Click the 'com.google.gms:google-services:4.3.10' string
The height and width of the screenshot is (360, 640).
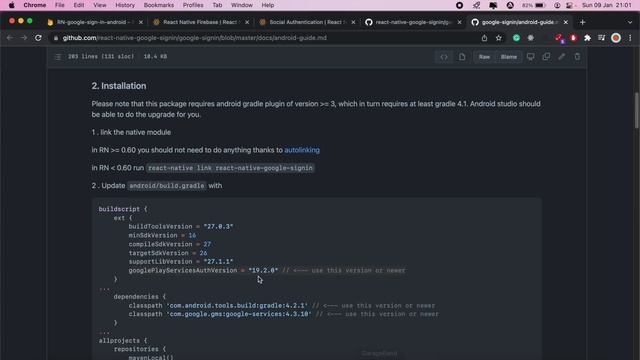(239, 314)
